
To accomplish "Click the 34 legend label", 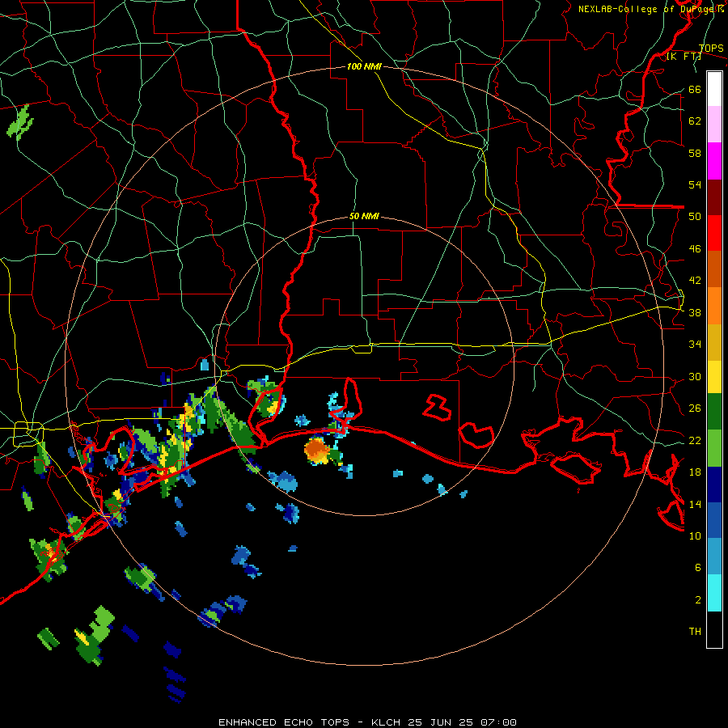I will (x=695, y=345).
